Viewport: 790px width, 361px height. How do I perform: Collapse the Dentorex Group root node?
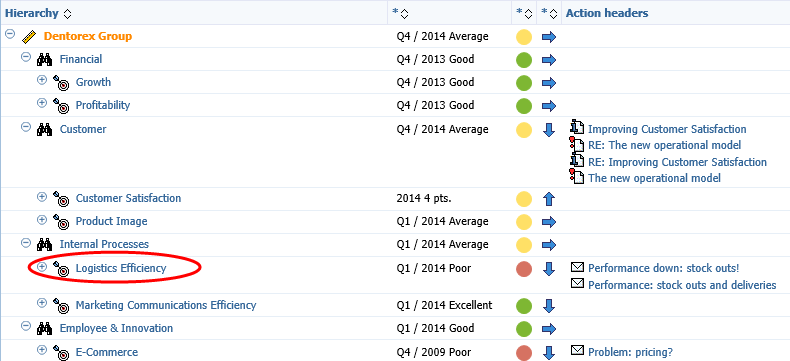10,34
